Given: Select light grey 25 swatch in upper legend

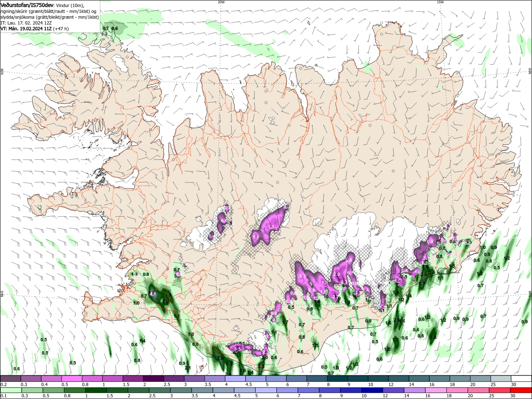Looking at the screenshot, I should [501, 379].
